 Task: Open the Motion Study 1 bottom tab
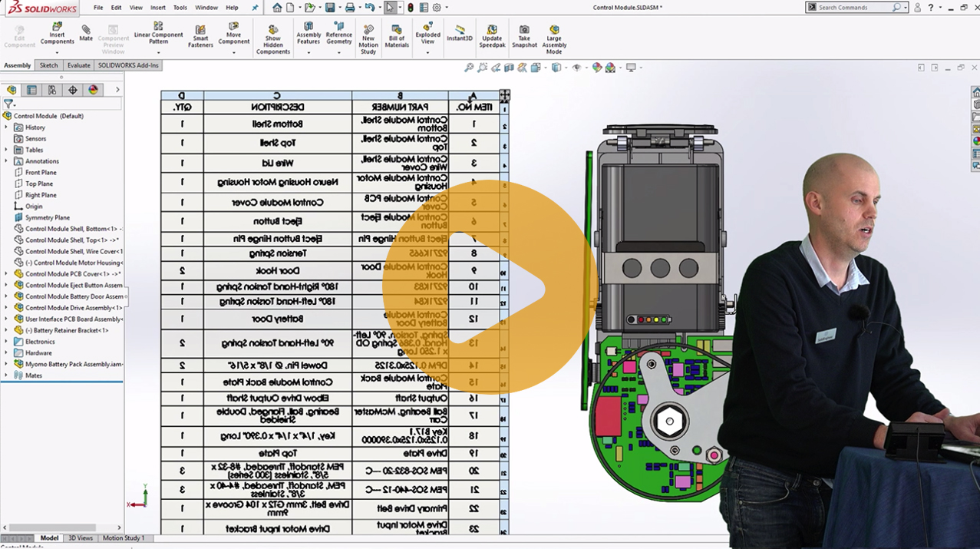(123, 538)
